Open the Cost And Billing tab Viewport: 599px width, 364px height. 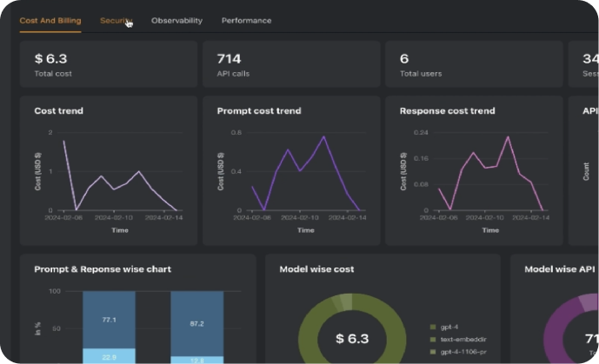coord(50,21)
